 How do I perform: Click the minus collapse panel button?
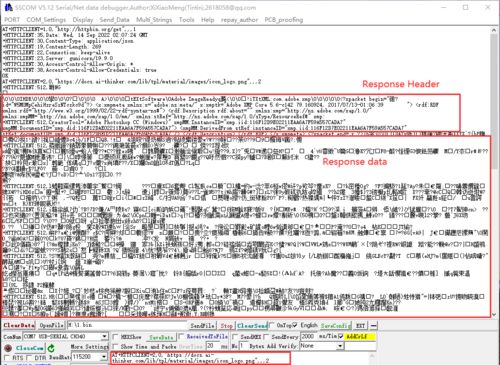374,325
